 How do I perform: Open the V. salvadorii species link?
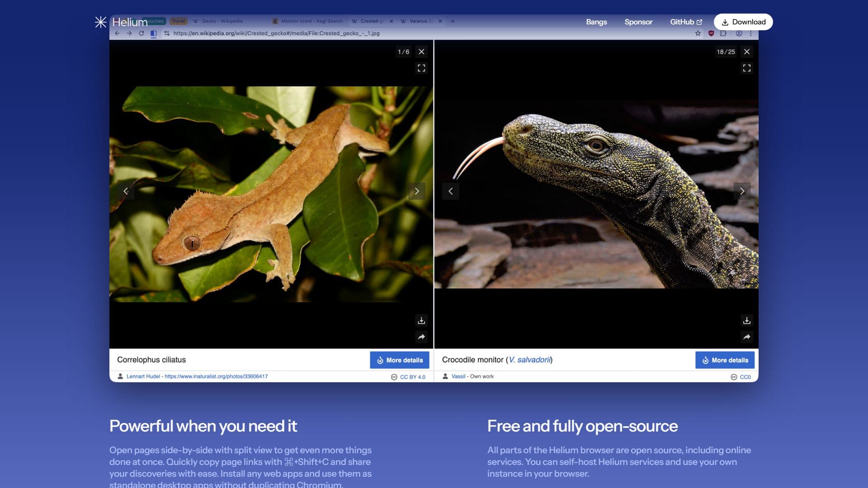(529, 360)
